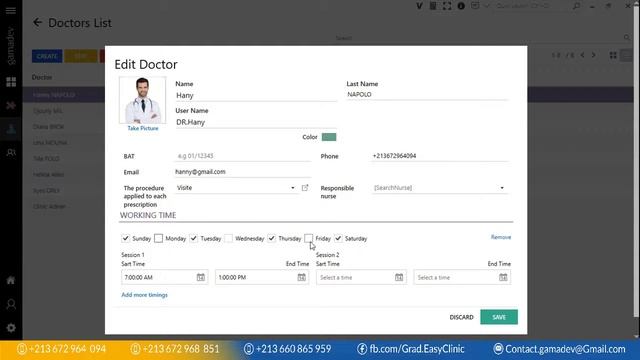Viewport: 640px width, 360px height.
Task: Open the patients people icon in sidebar
Action: [x=11, y=153]
